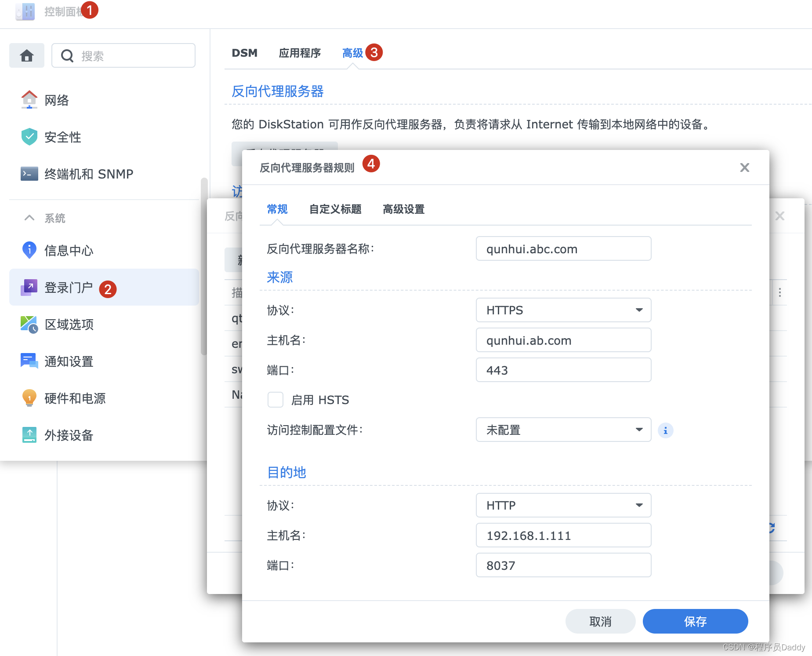Select the 自定义标题 tab
Screen dimensions: 812x656
point(335,209)
